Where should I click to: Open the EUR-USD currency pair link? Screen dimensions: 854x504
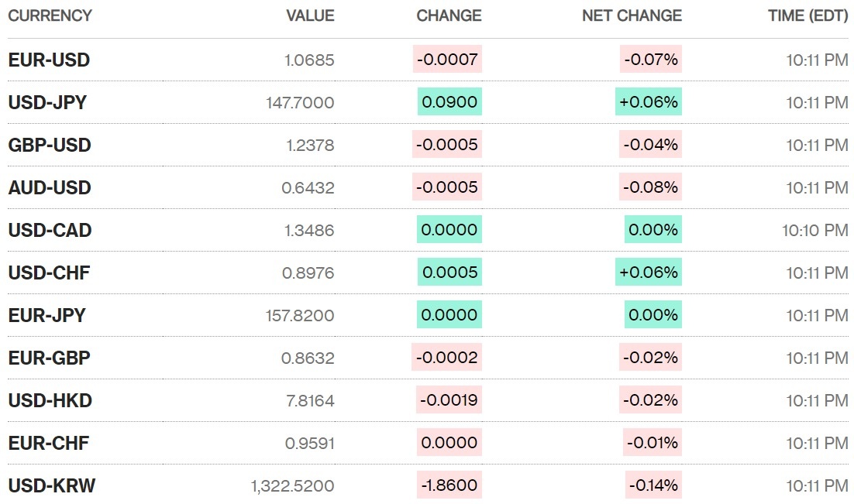click(49, 60)
